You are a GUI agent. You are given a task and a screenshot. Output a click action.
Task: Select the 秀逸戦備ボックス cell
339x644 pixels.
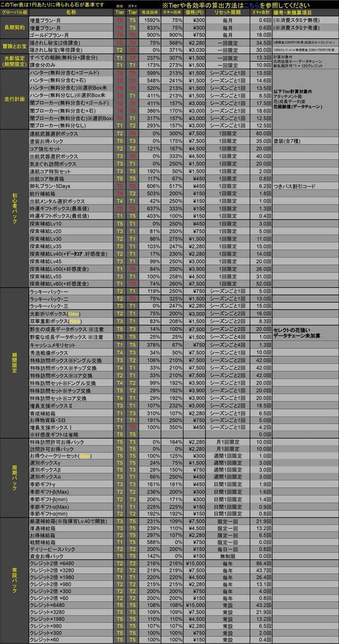pos(71,353)
